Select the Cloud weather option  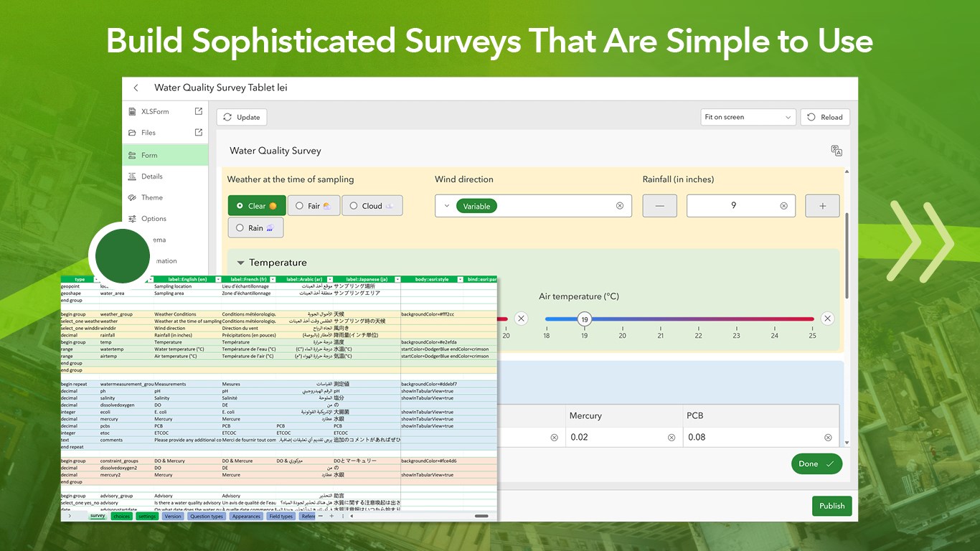pos(372,206)
